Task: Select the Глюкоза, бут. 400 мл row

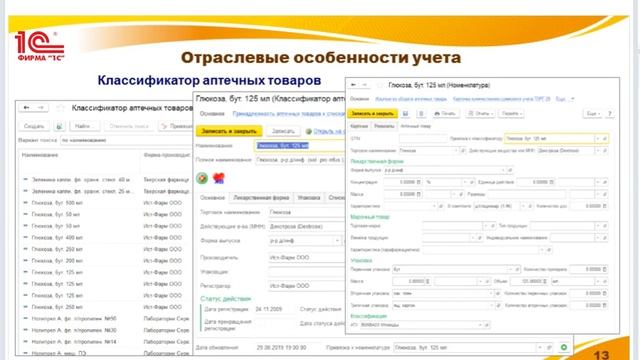Action: [x=104, y=237]
